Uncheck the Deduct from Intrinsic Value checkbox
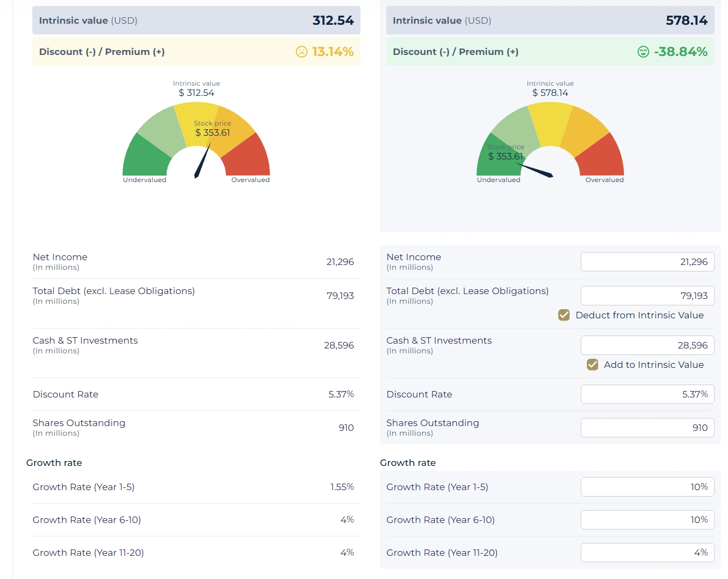The height and width of the screenshot is (579, 728). [564, 315]
